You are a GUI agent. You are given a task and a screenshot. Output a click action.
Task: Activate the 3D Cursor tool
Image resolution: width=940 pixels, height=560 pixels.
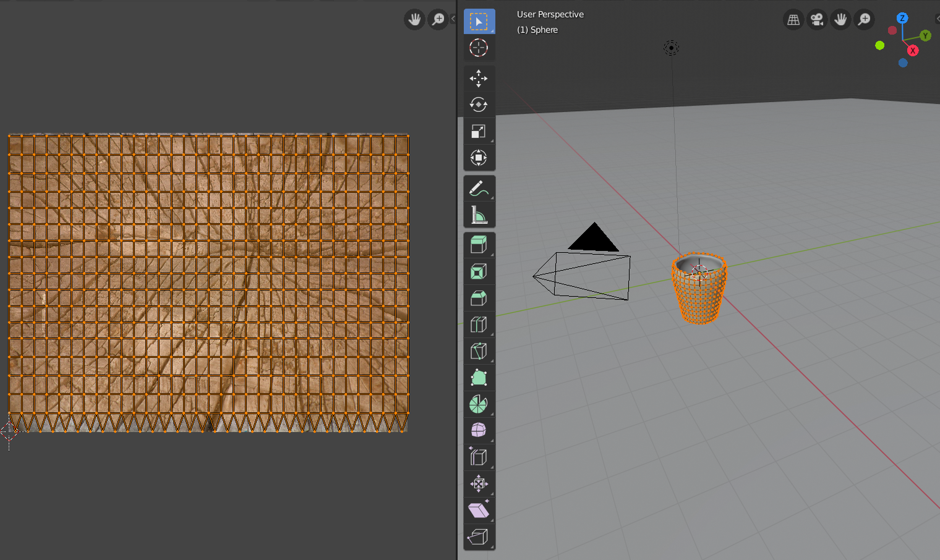[479, 48]
